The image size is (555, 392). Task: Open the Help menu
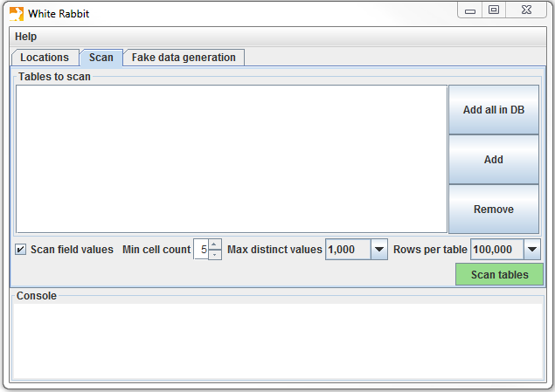click(x=25, y=37)
